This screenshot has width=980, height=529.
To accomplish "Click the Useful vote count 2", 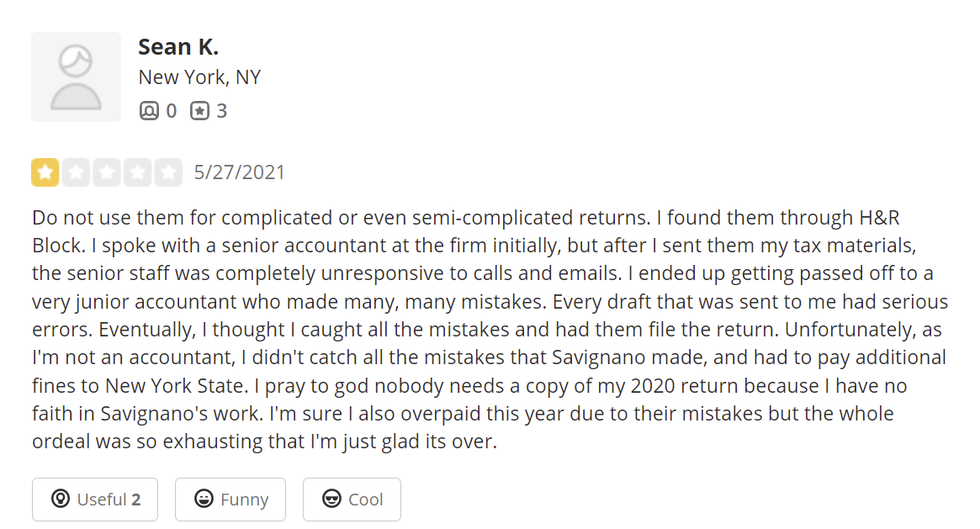I will pyautogui.click(x=135, y=500).
